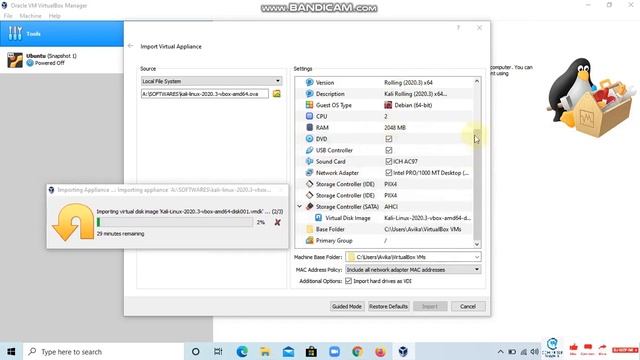Click the Storage Controller (SATA) icon

309,207
